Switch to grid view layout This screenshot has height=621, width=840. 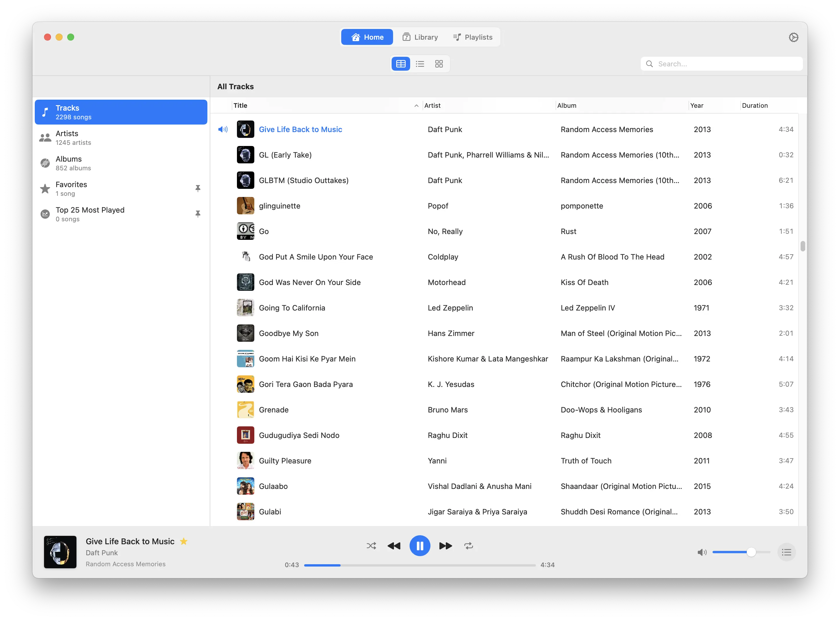click(x=439, y=64)
